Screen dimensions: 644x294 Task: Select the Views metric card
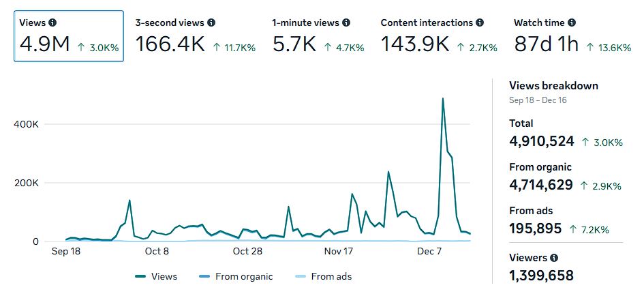(x=68, y=36)
